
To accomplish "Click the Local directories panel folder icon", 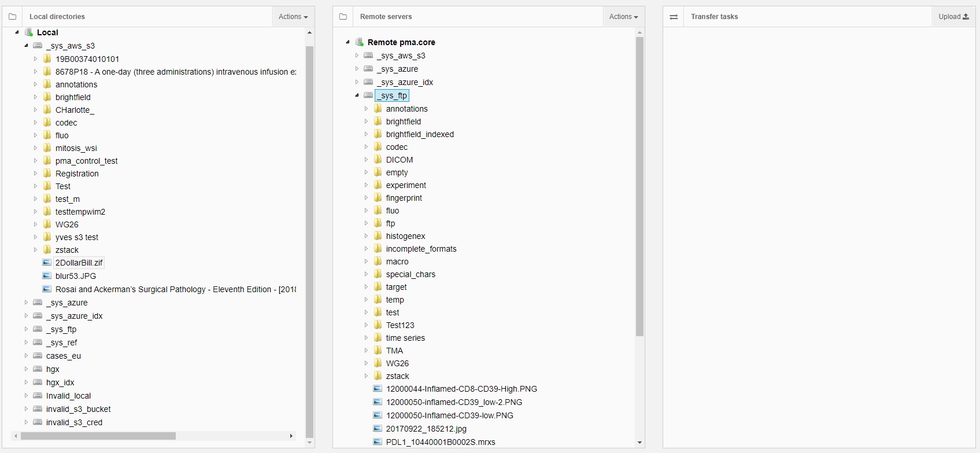I will [x=12, y=17].
